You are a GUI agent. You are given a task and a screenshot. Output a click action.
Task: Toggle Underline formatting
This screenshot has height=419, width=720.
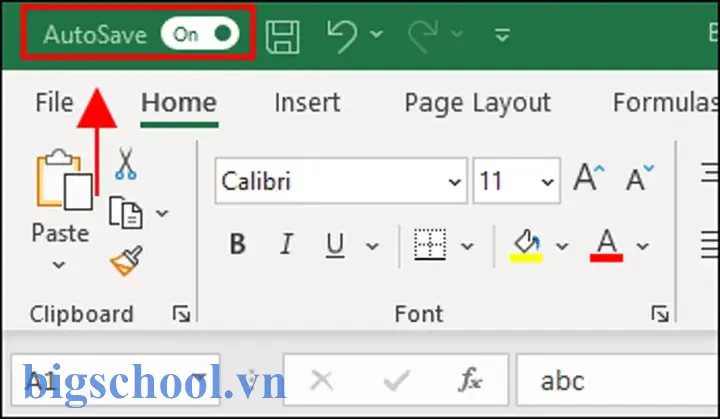tap(335, 245)
